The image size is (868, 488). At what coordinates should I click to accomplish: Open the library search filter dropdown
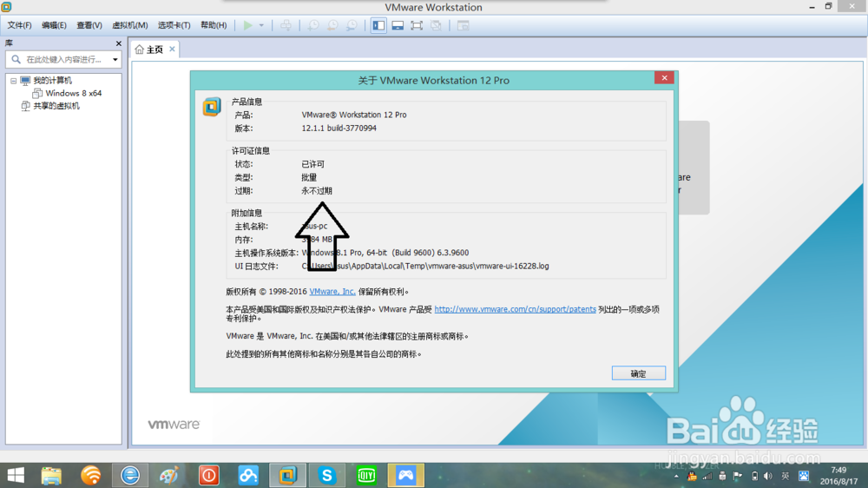(x=115, y=59)
